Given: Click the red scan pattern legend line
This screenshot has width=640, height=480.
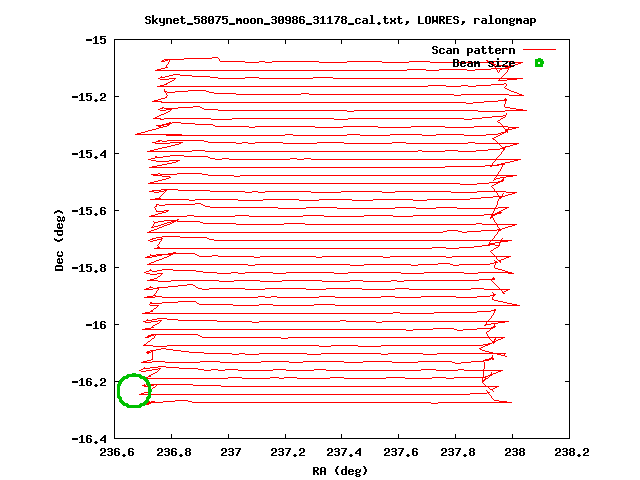Looking at the screenshot, I should click(539, 50).
